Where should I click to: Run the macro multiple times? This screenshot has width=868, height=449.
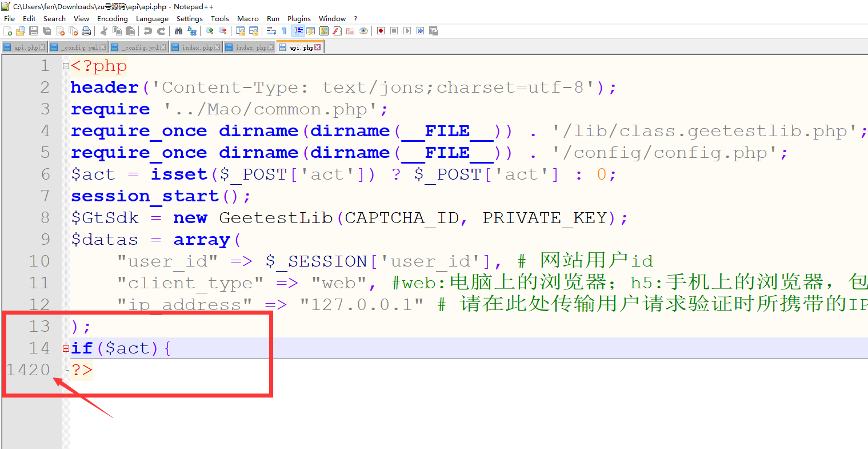coord(420,31)
